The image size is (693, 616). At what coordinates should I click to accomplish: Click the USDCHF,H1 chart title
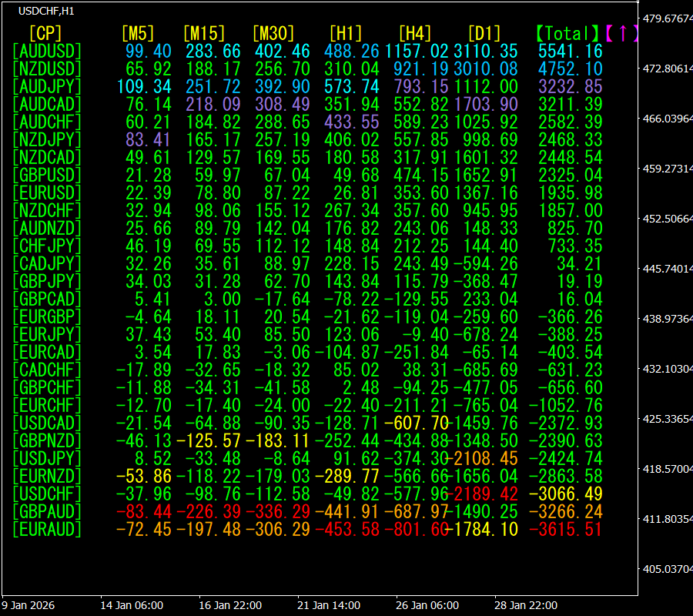coord(46,12)
